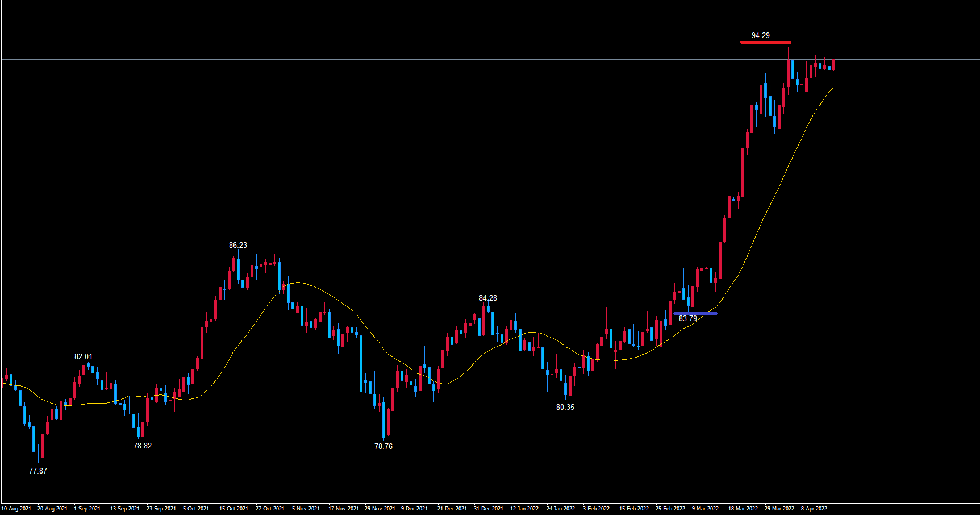Select the 78.82 low price label
The image size is (980, 515).
click(142, 446)
